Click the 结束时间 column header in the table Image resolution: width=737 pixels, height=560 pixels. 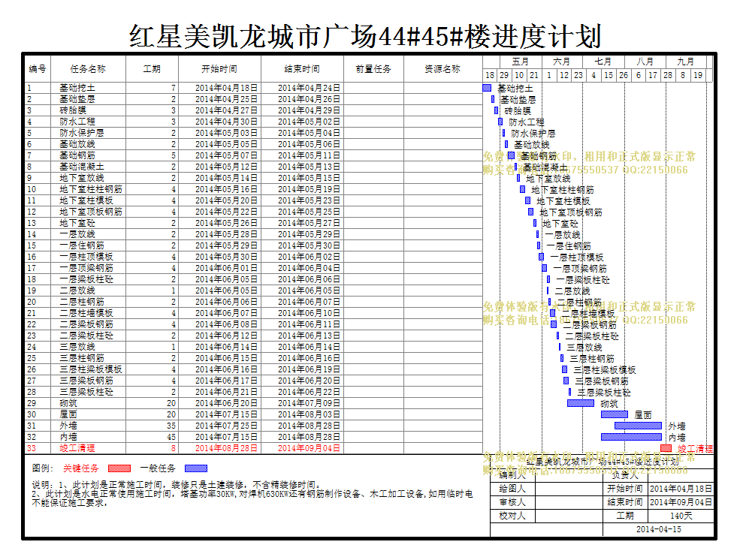(x=302, y=69)
